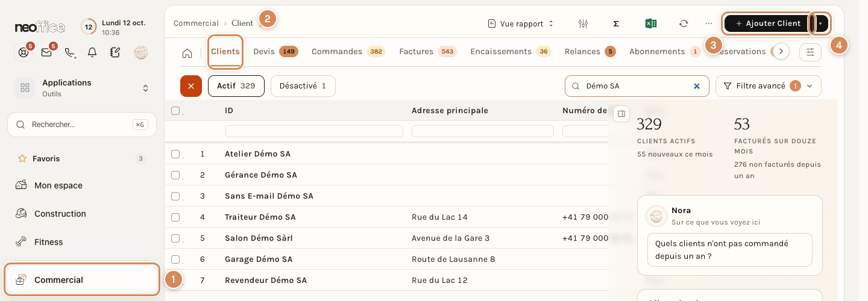Image resolution: width=868 pixels, height=301 pixels.
Task: Click Nora's avatar in assistant card
Action: click(656, 216)
